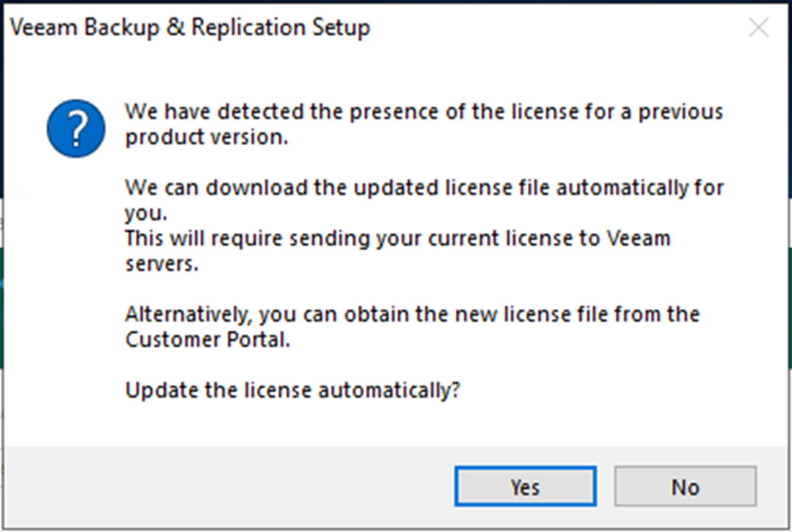Click the 'previous' word in the first sentence

tap(681, 112)
